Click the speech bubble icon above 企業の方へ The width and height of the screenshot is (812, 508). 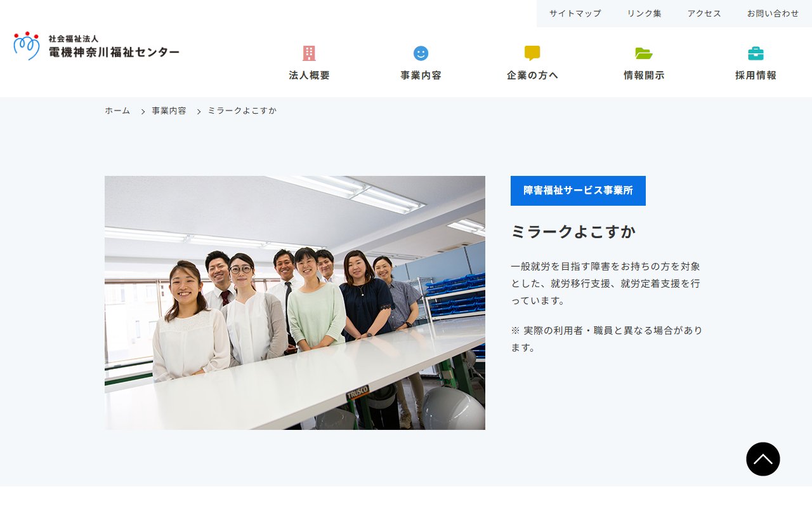[x=532, y=53]
